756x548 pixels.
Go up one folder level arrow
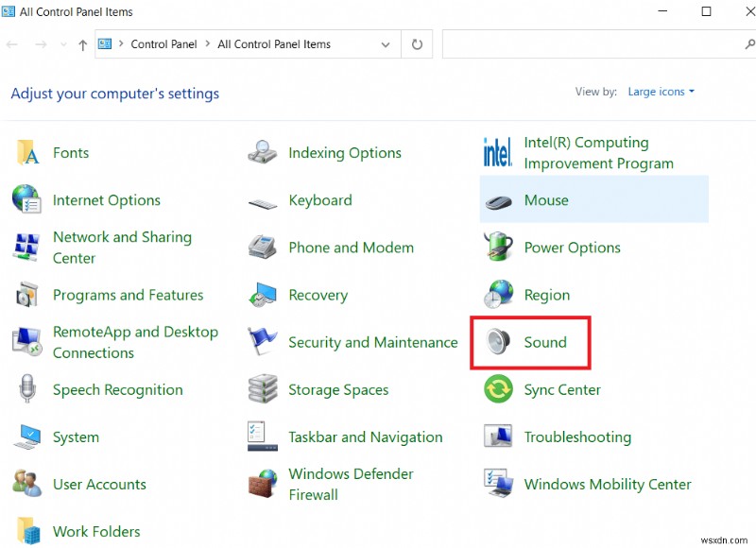[x=83, y=44]
